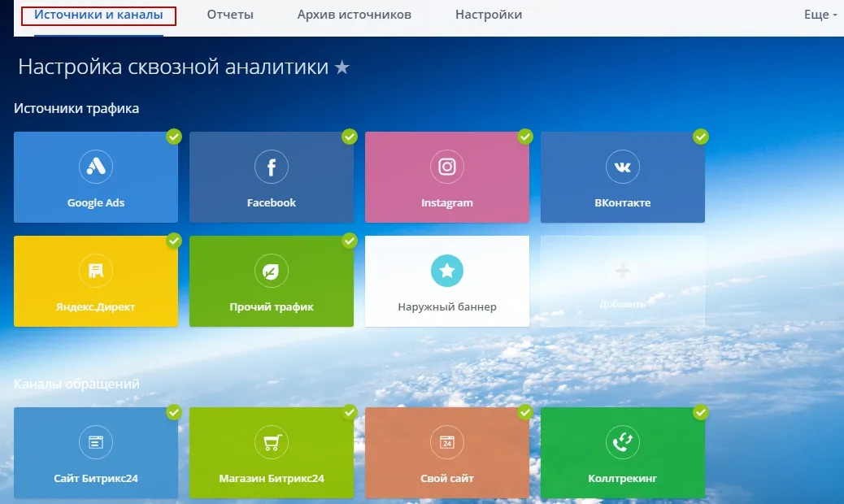Click the Наружный баннер star icon

point(446,271)
